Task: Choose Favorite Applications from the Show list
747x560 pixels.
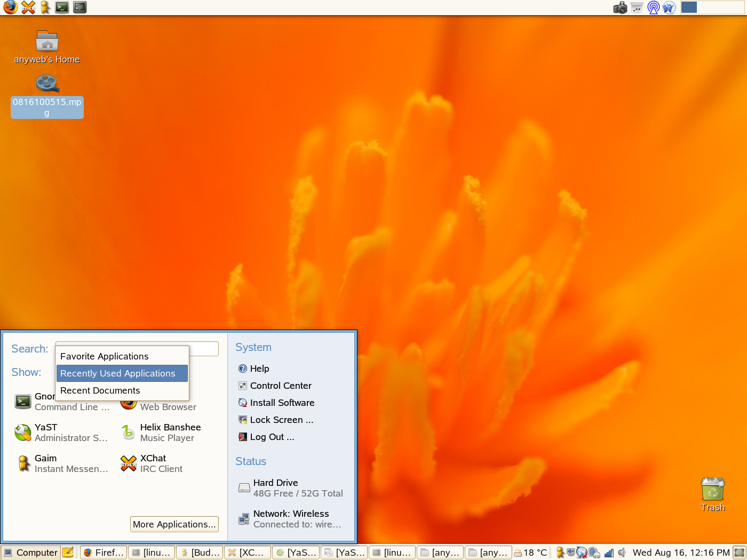Action: tap(104, 356)
